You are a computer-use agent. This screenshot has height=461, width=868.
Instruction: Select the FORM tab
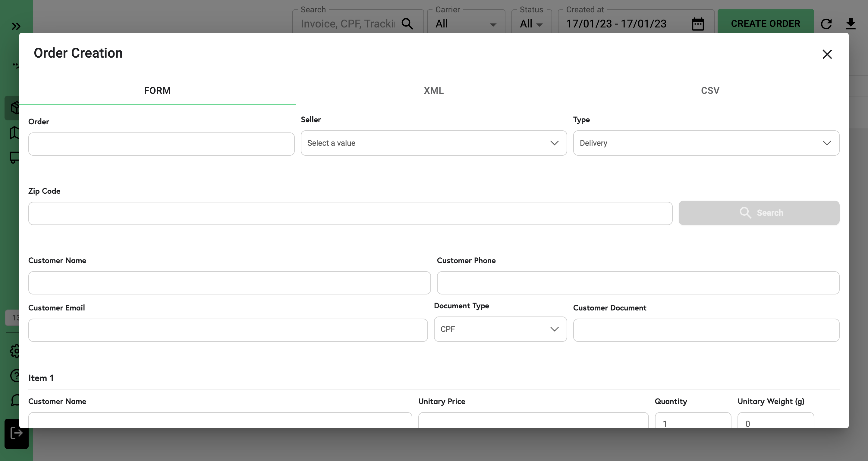pos(157,91)
